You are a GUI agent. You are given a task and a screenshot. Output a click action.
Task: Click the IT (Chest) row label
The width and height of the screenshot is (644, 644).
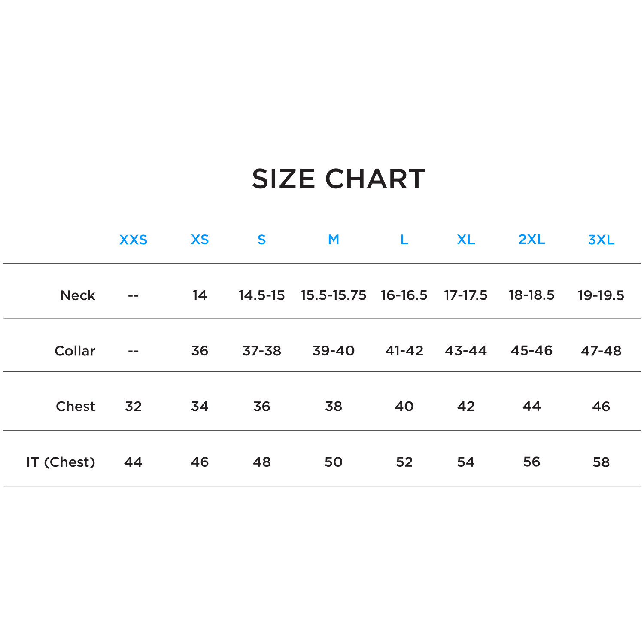pos(61,462)
